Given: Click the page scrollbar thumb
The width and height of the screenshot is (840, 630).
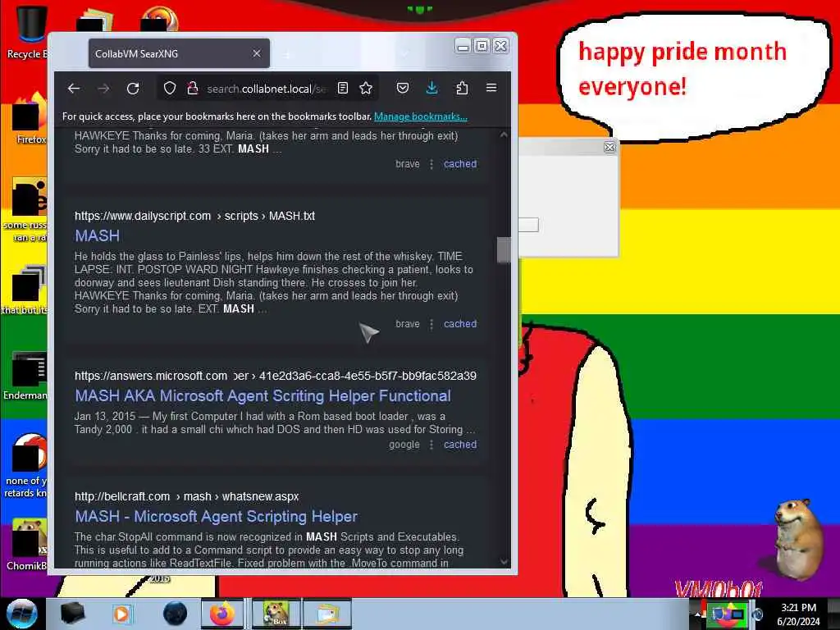Looking at the screenshot, I should tap(504, 249).
